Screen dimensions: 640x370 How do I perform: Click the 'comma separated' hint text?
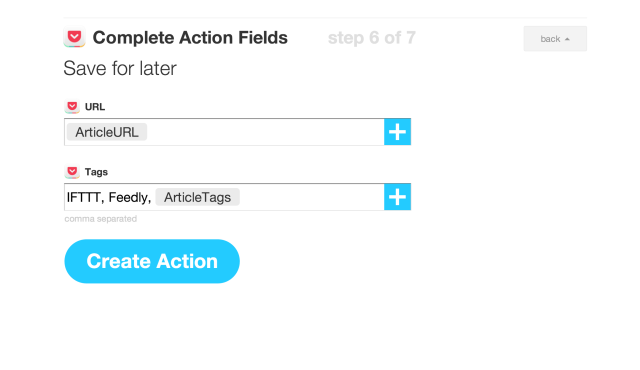101,219
